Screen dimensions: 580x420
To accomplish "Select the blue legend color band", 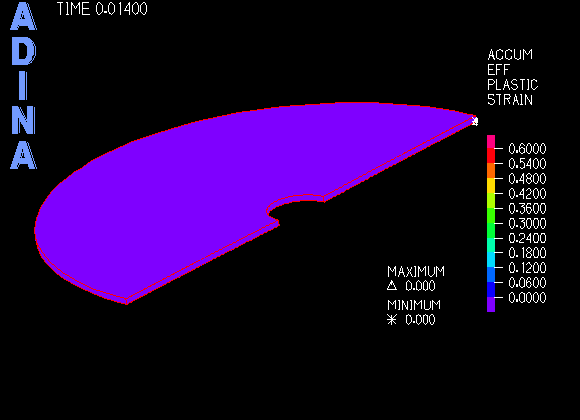I will coord(491,289).
